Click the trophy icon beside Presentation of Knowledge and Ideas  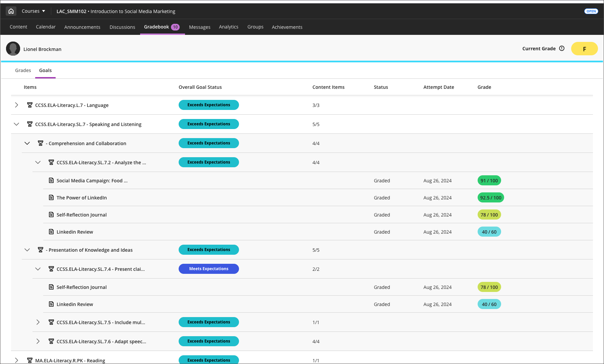point(41,250)
